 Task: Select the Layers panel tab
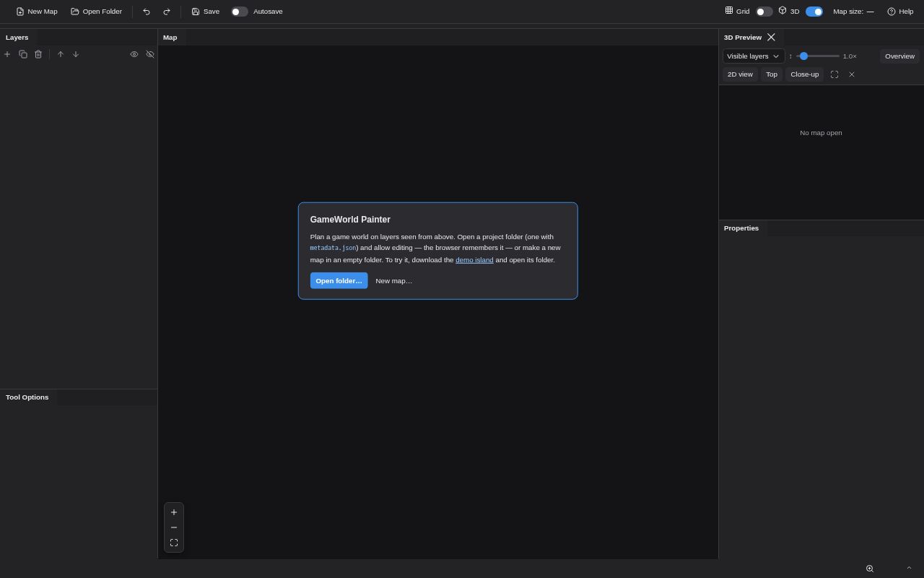[x=17, y=38]
